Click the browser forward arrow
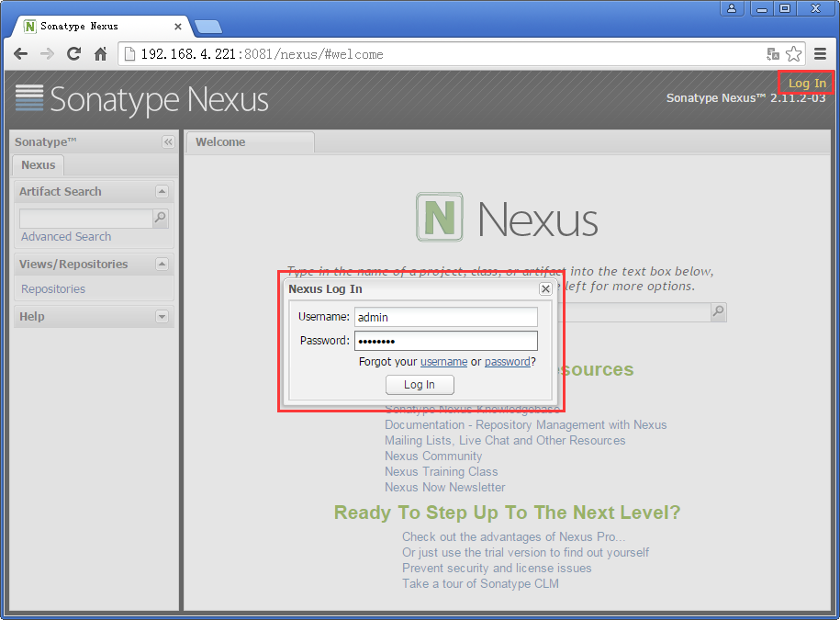The height and width of the screenshot is (620, 840). [47, 53]
